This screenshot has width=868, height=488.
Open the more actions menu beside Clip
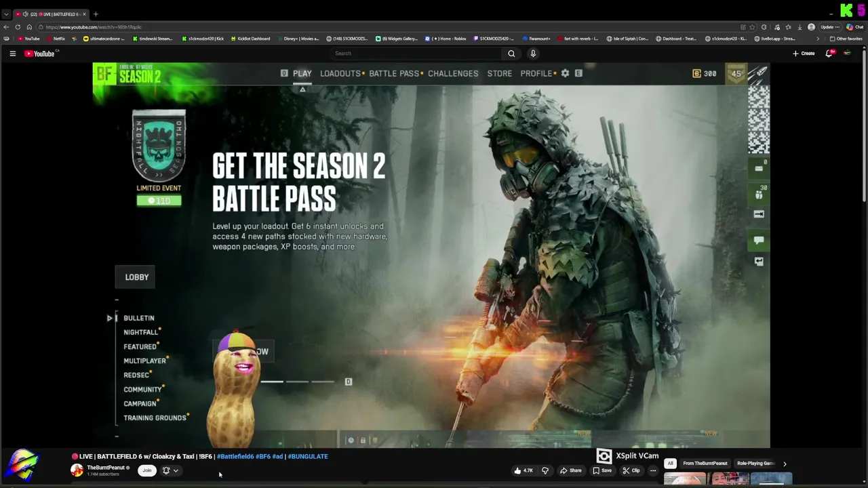653,470
